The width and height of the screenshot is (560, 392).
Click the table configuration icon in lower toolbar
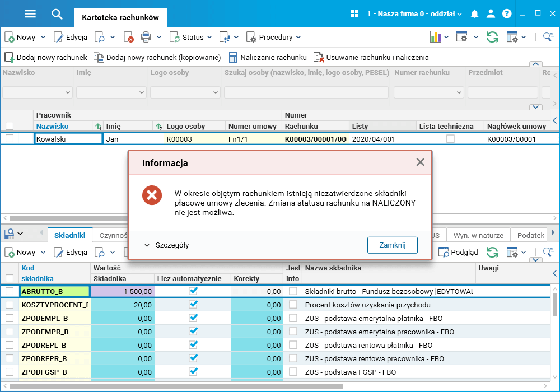coord(512,252)
